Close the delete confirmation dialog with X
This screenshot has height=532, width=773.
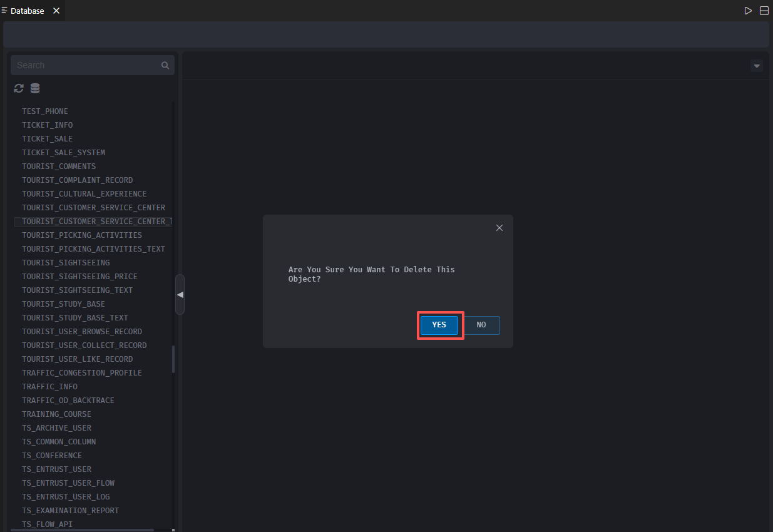tap(499, 228)
